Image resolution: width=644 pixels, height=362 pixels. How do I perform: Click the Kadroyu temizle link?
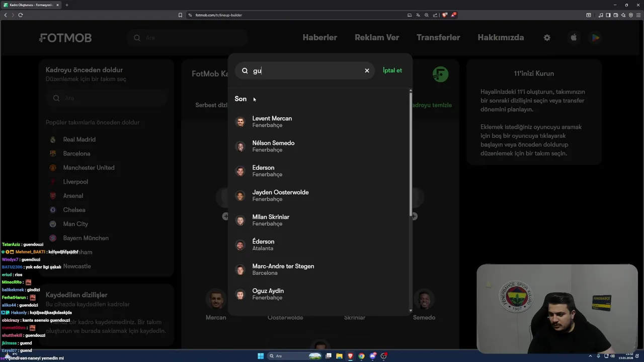[x=432, y=105]
